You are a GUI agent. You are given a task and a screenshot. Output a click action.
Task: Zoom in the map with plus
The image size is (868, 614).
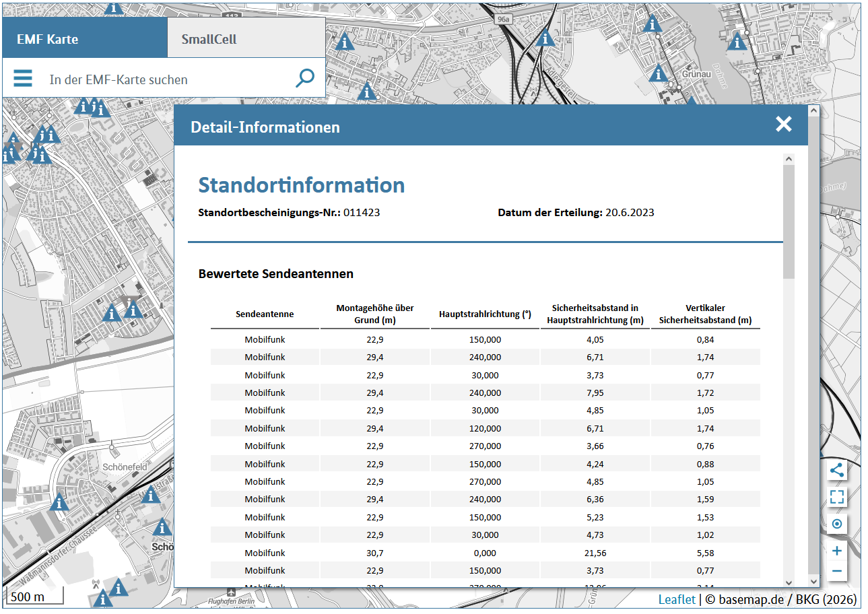click(x=836, y=551)
